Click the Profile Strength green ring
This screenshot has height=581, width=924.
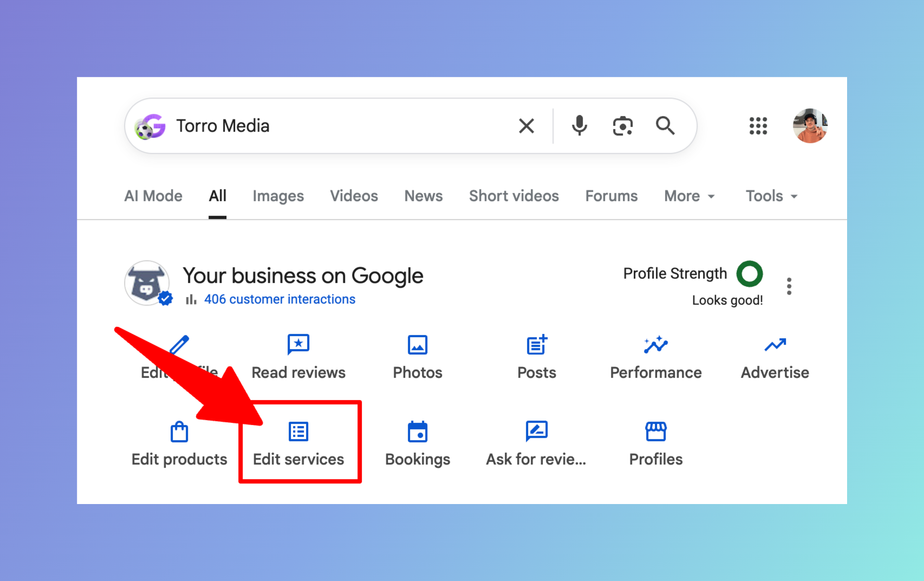coord(750,274)
